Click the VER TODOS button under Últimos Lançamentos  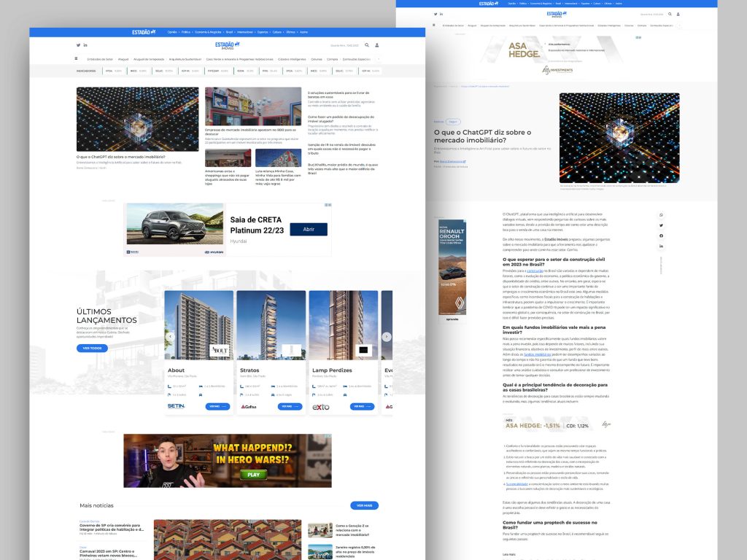(x=92, y=348)
